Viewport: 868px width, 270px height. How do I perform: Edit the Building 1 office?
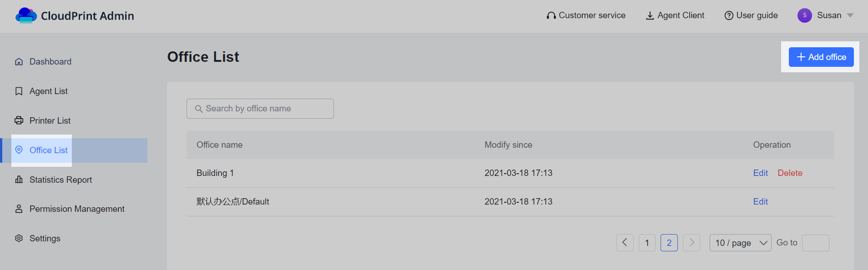(760, 173)
